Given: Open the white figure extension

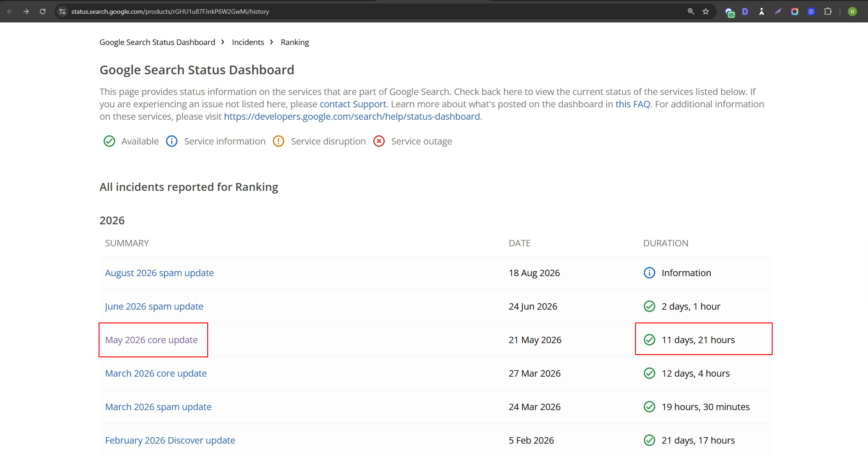Looking at the screenshot, I should [762, 11].
